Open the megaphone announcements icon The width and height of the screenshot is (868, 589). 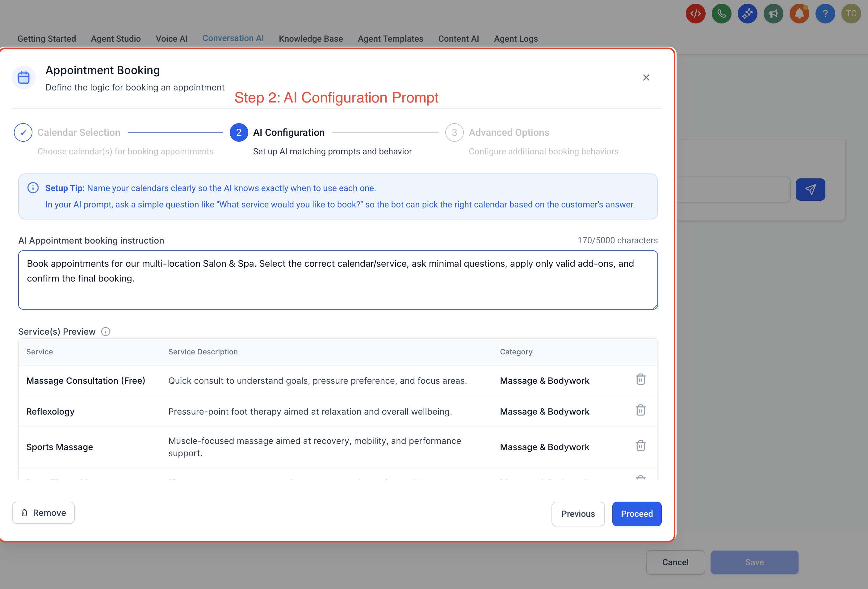click(773, 14)
